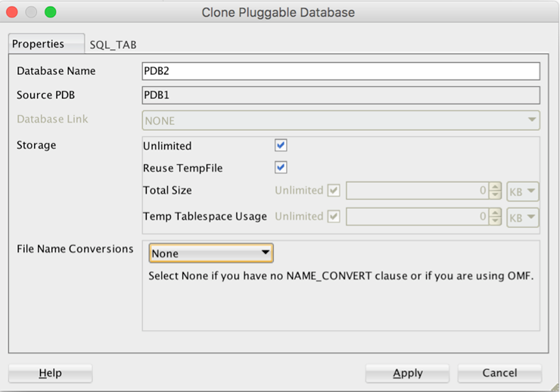Image resolution: width=560 pixels, height=392 pixels.
Task: Click the Apply button
Action: point(407,373)
